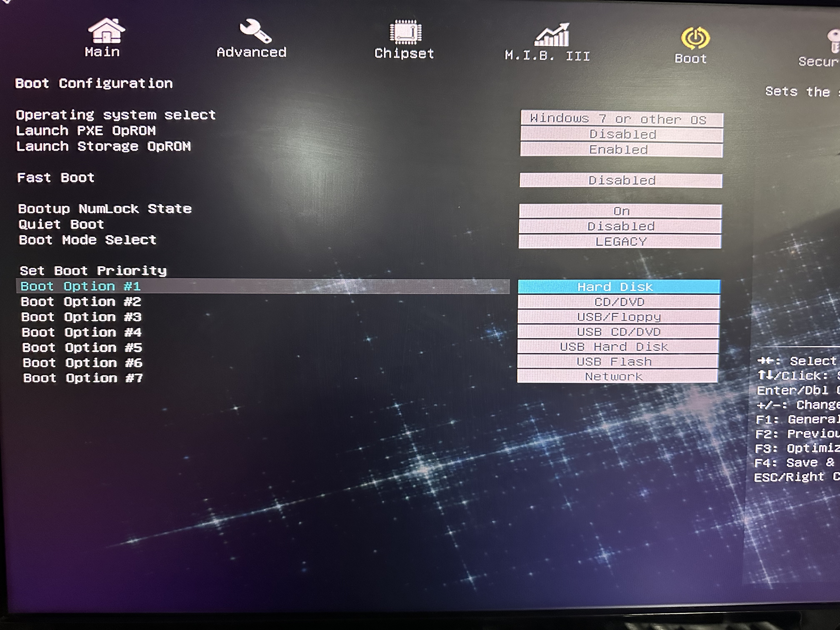Select the Bootup NumLock State label

pyautogui.click(x=105, y=209)
